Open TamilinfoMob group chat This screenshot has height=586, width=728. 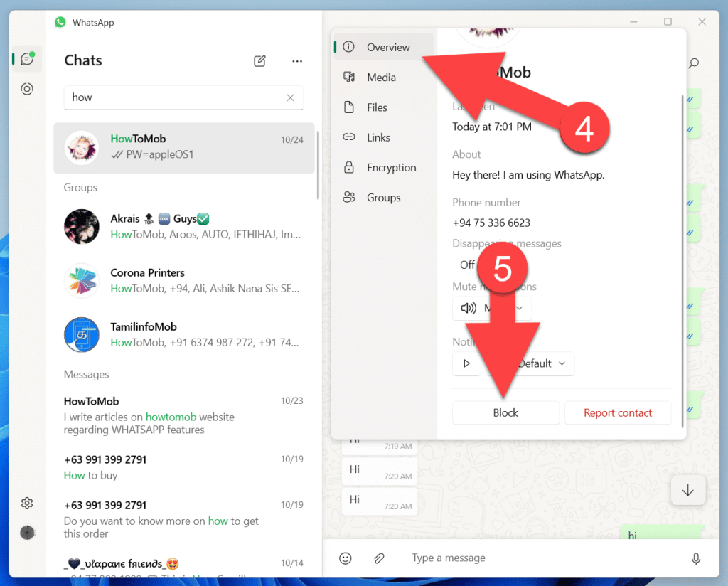(184, 334)
